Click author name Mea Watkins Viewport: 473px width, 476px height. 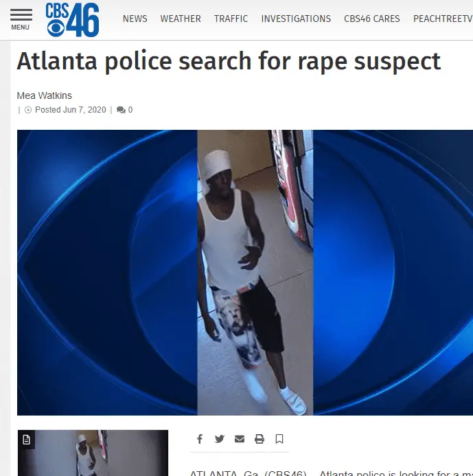pyautogui.click(x=45, y=95)
